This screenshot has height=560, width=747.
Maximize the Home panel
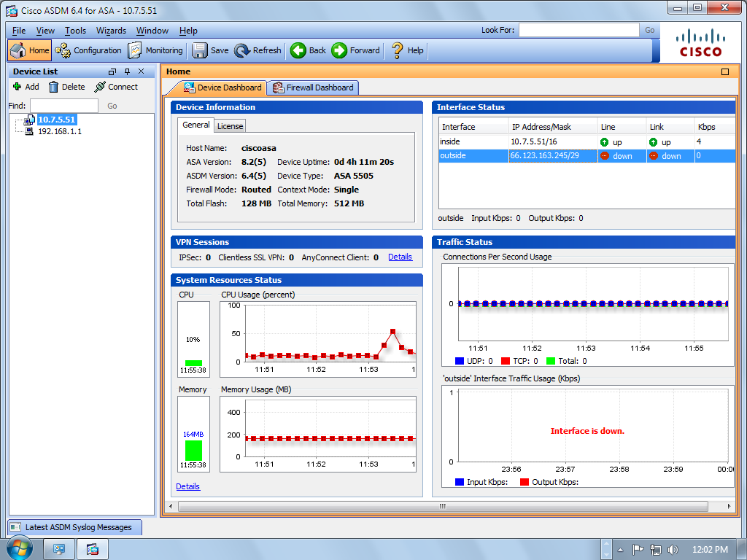[x=725, y=72]
